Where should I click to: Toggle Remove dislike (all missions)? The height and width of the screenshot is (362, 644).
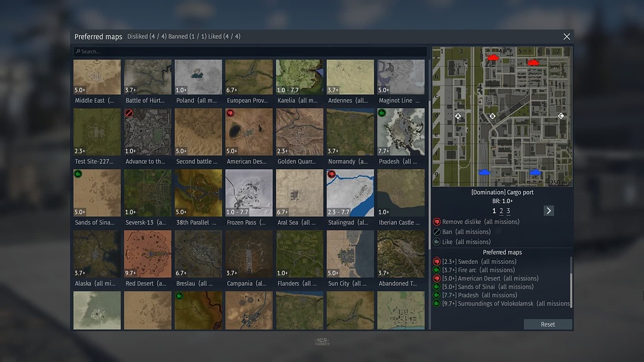475,222
